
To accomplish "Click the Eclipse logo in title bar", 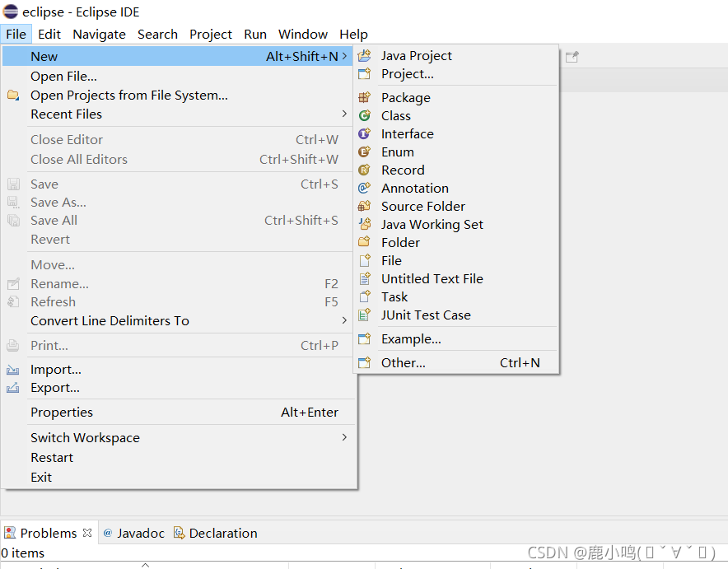I will pos(10,12).
